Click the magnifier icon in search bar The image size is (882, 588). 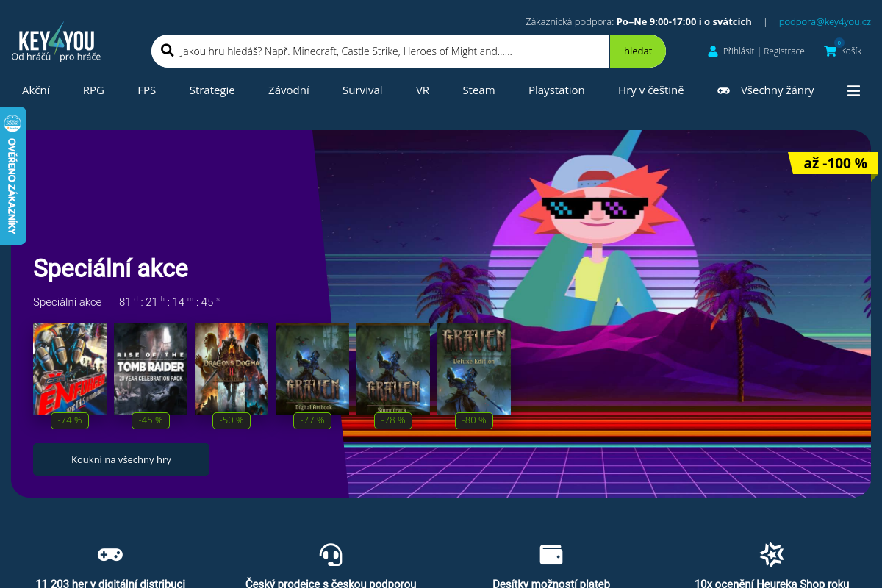click(167, 51)
